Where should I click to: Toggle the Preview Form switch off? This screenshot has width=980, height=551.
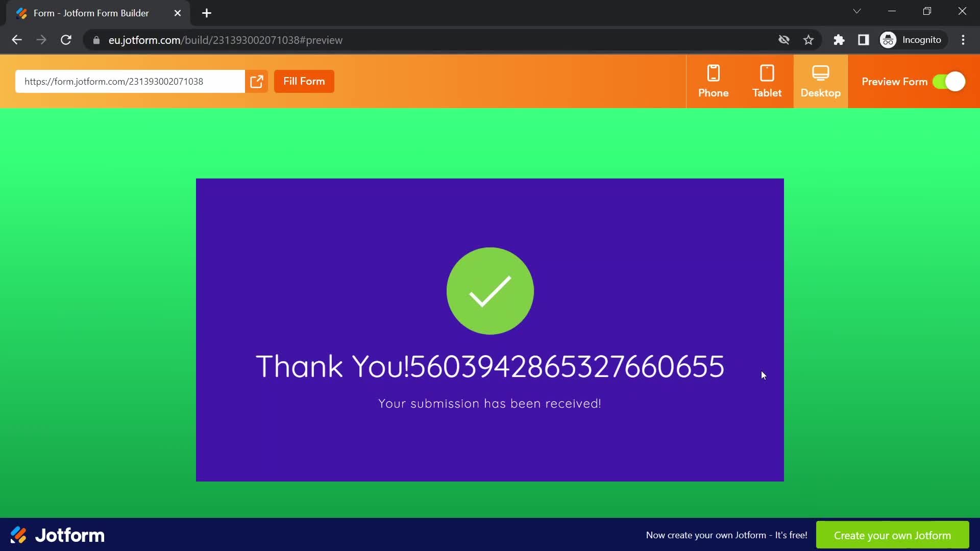coord(952,82)
